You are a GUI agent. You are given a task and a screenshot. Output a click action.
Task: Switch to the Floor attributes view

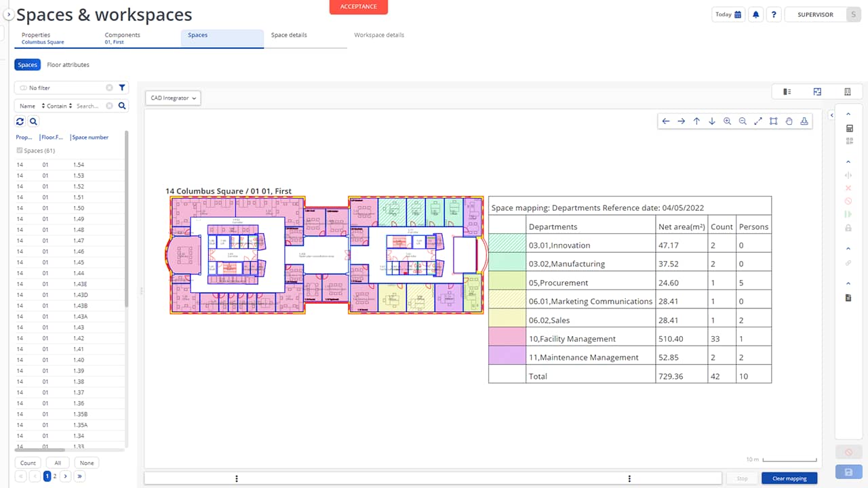(x=68, y=64)
